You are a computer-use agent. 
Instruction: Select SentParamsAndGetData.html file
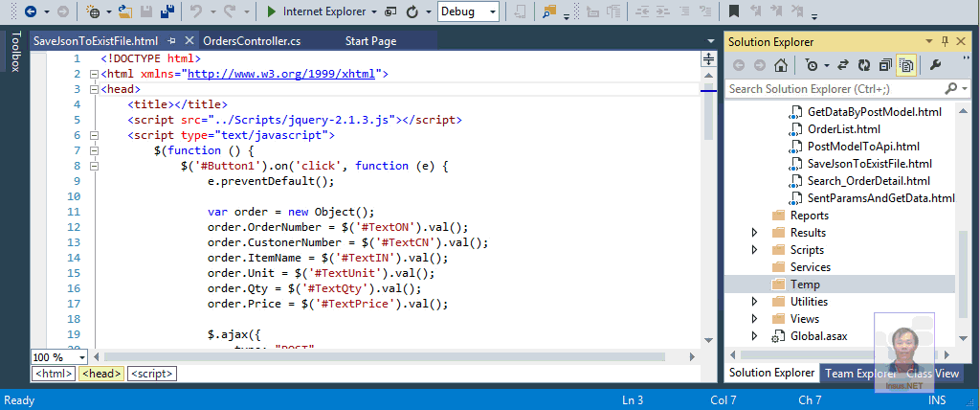881,197
